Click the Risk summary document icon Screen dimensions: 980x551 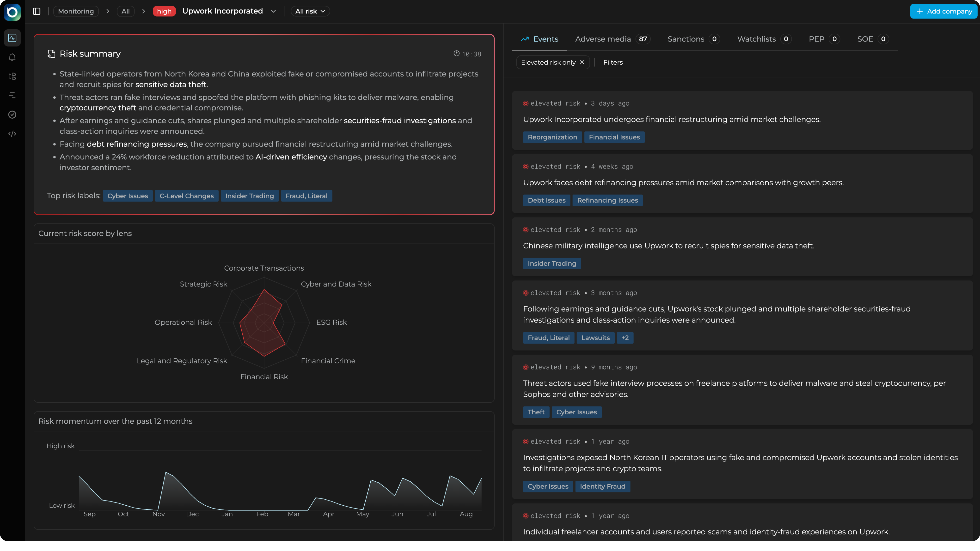51,54
